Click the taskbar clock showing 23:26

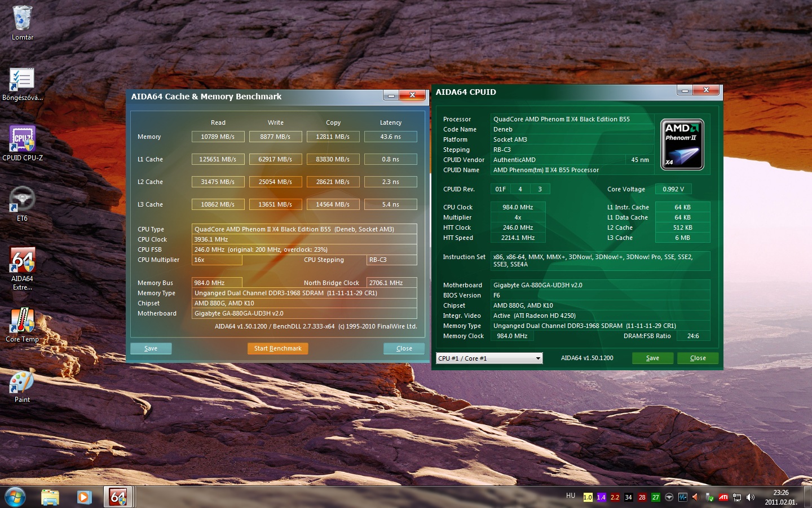coord(780,497)
